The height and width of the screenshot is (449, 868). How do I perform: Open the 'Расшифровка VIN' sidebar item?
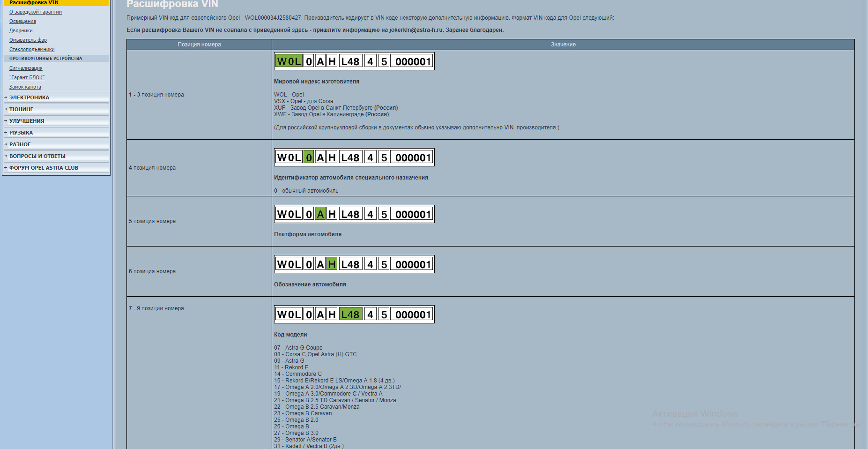click(x=56, y=3)
